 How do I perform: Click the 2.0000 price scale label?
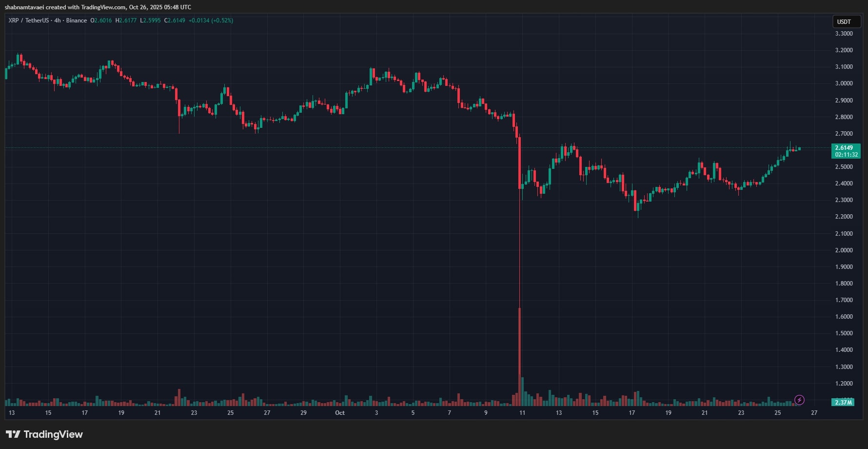click(x=844, y=250)
